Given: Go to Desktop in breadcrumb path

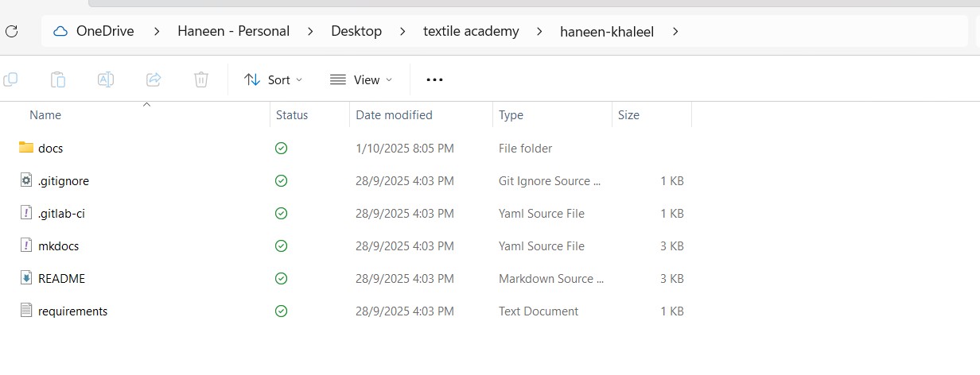Looking at the screenshot, I should [356, 32].
